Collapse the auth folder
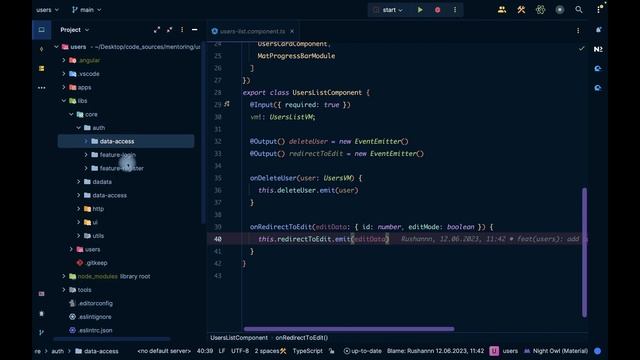The width and height of the screenshot is (640, 360). pyautogui.click(x=78, y=128)
